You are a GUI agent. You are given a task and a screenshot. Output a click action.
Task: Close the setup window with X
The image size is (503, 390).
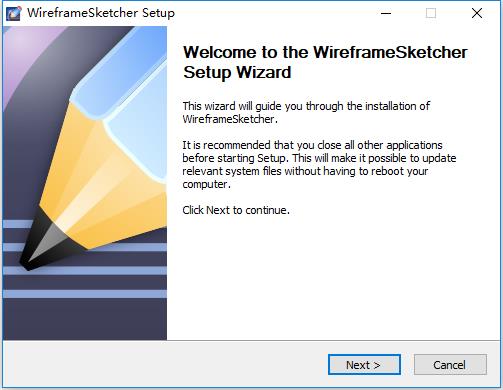pos(477,13)
